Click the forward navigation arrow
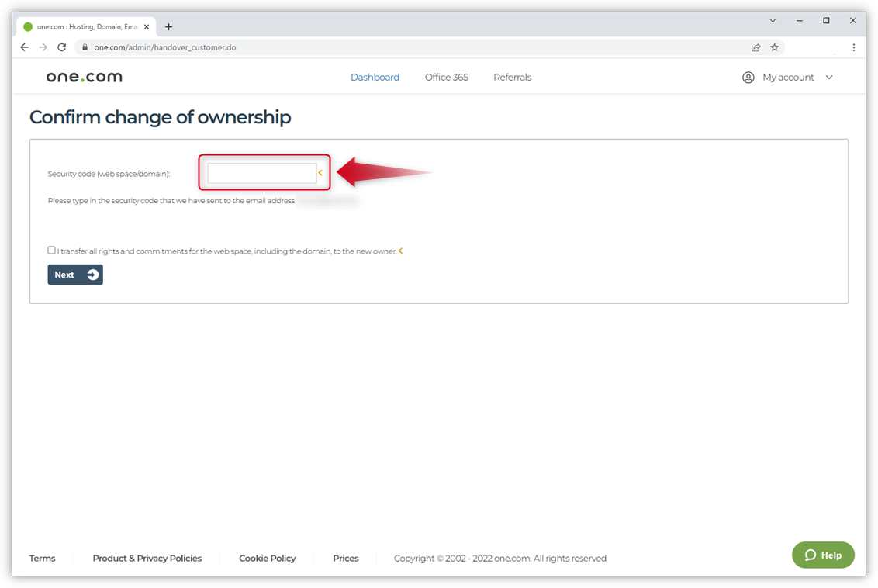The width and height of the screenshot is (878, 588). pyautogui.click(x=43, y=47)
